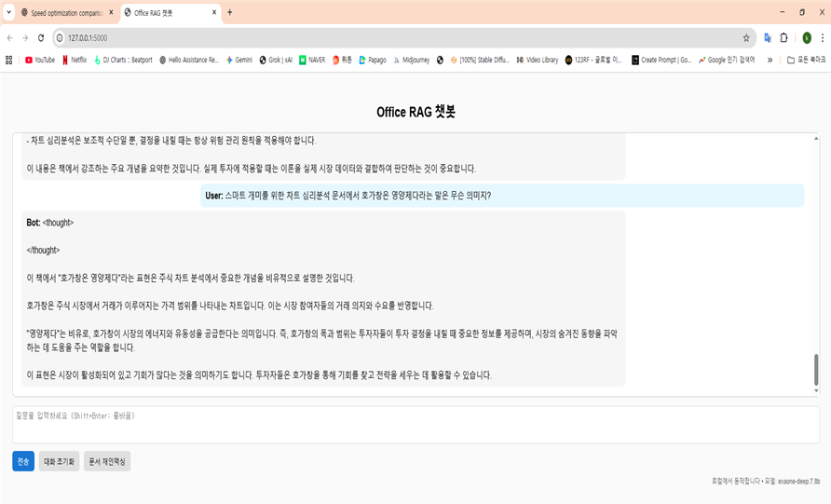
Task: Click the address bar showing 127.0.0.1:5000
Action: coord(402,38)
